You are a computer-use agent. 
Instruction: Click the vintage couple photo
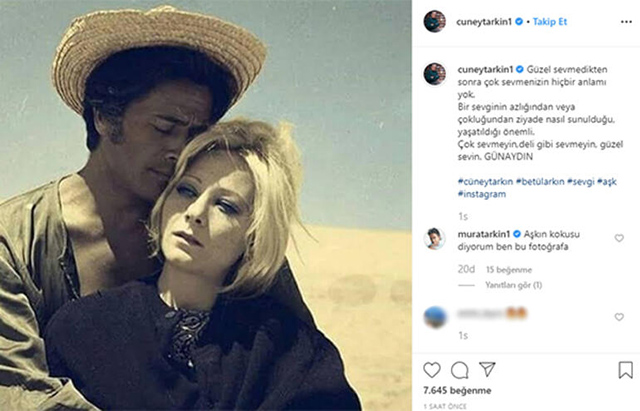click(x=206, y=205)
